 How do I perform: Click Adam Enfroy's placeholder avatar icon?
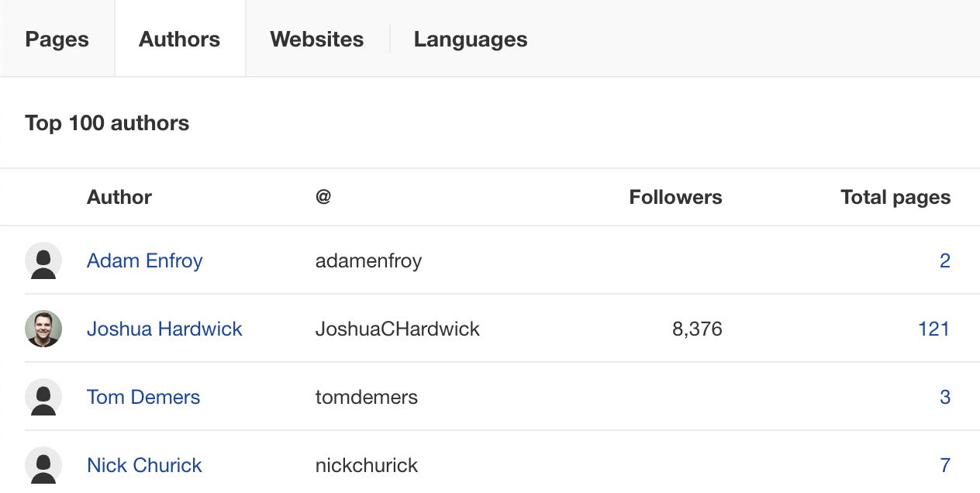click(43, 260)
